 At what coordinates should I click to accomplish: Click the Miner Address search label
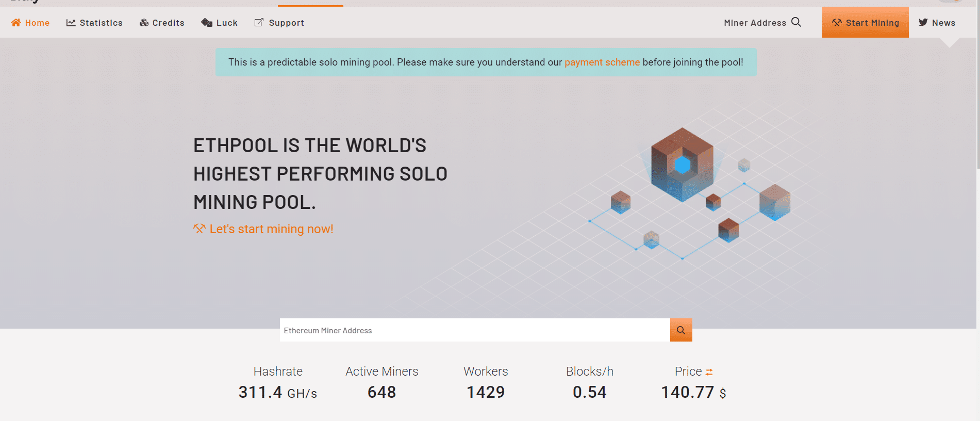coord(755,23)
